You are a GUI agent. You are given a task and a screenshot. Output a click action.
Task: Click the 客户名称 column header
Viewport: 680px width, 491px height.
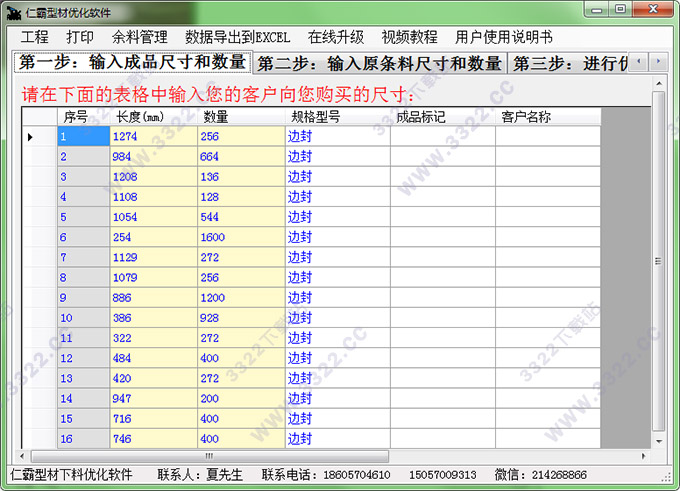tap(548, 117)
